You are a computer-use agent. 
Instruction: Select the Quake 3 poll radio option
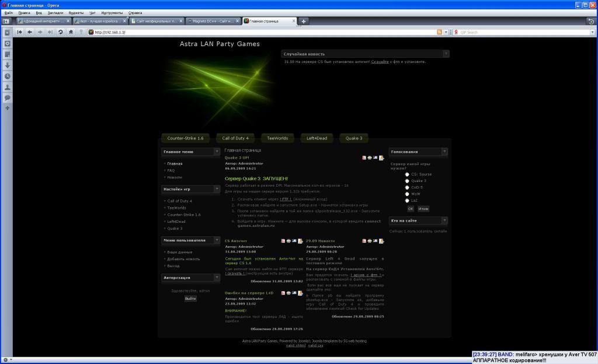click(407, 181)
